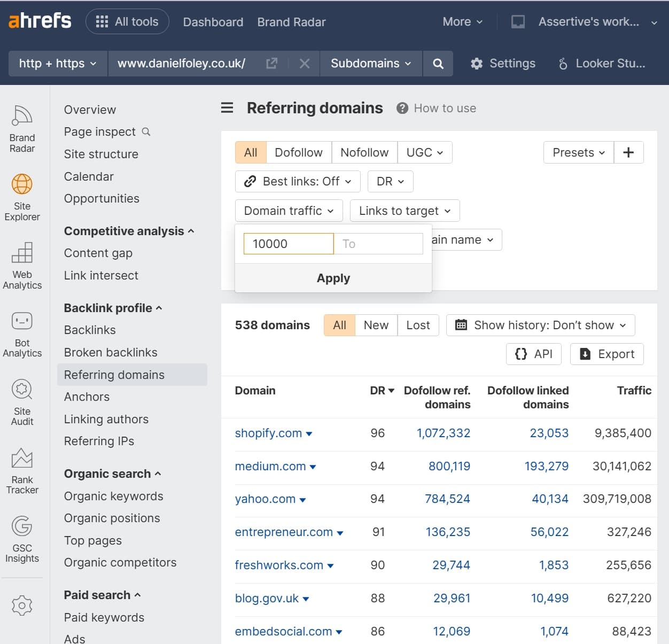Image resolution: width=669 pixels, height=644 pixels.
Task: Open Broken backlinks report
Action: 111,352
